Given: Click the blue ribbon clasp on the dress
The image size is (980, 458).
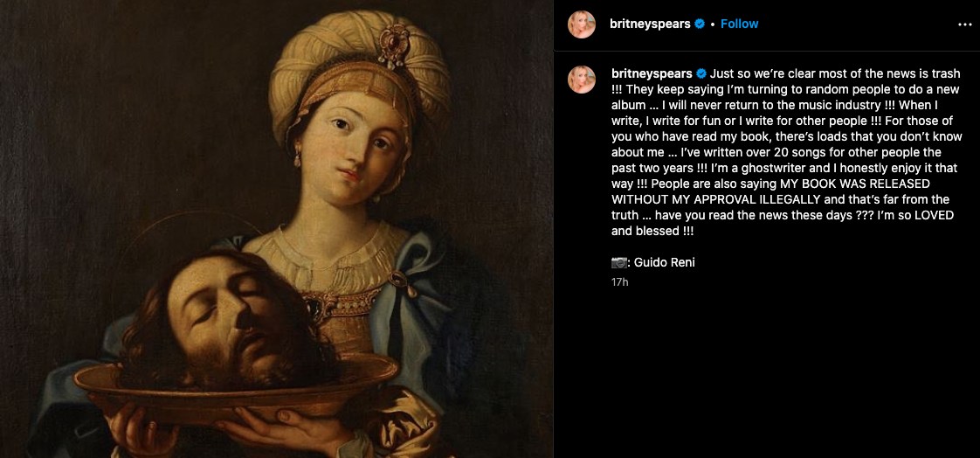Looking at the screenshot, I should [x=399, y=280].
